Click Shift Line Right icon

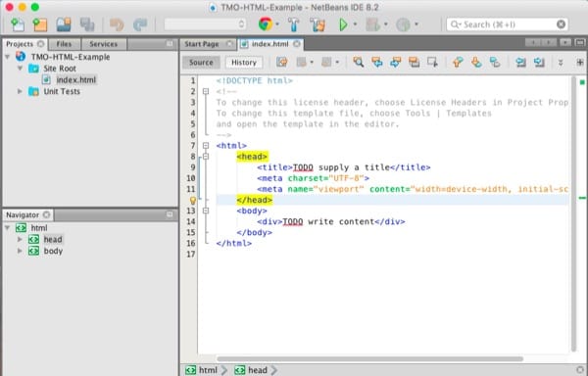pyautogui.click(x=539, y=62)
